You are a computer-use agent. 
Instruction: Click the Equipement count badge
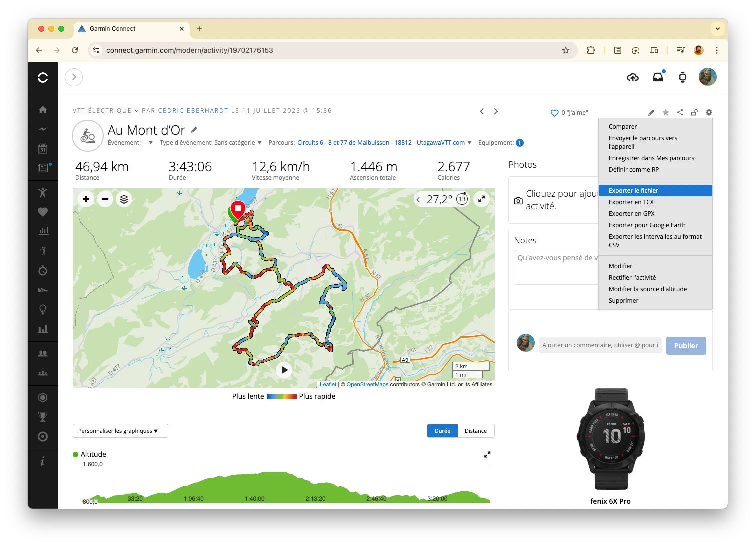pos(520,143)
